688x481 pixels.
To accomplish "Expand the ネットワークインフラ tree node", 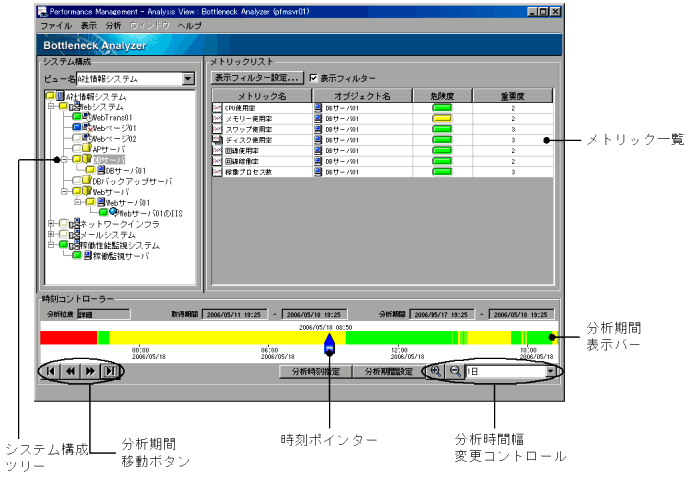I will click(51, 223).
